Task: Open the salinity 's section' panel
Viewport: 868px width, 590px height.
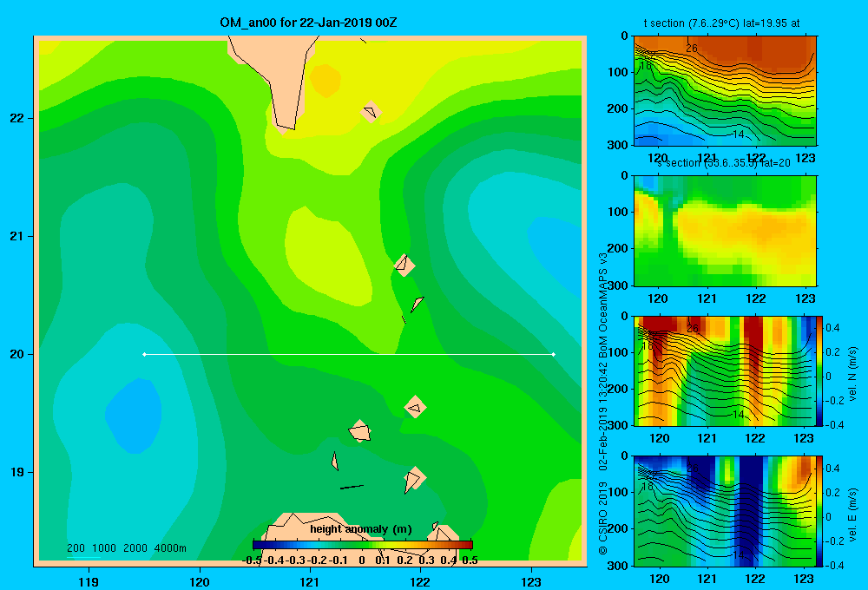Action: pos(725,231)
